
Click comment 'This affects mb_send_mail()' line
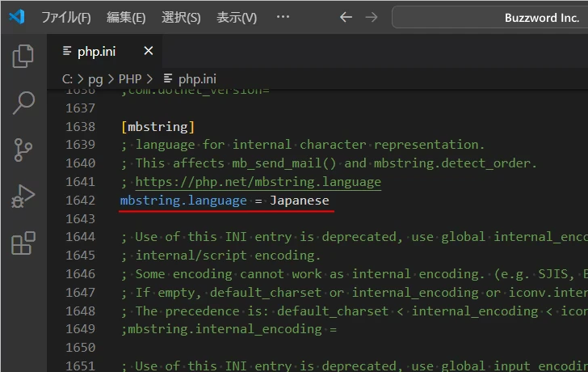pyautogui.click(x=329, y=163)
